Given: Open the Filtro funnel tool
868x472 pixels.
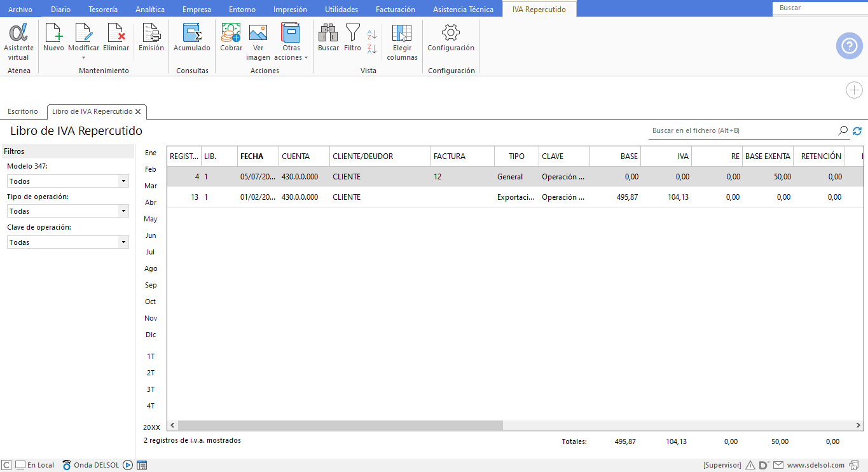Looking at the screenshot, I should point(352,38).
